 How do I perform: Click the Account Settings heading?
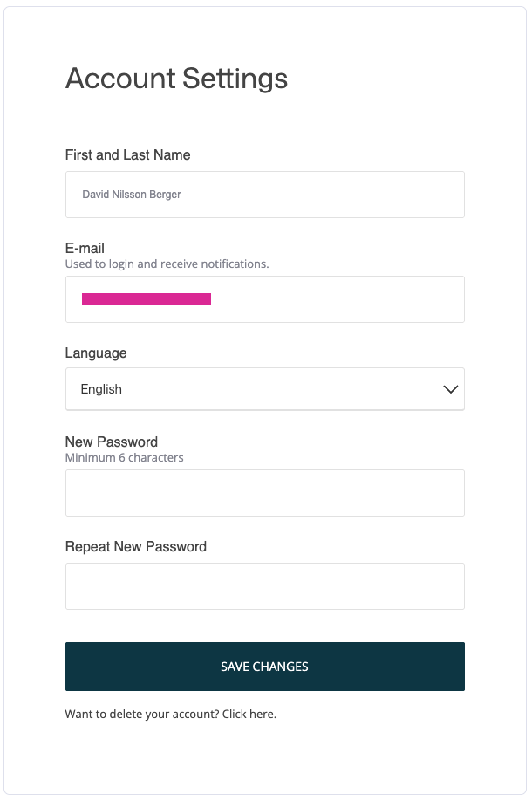176,79
